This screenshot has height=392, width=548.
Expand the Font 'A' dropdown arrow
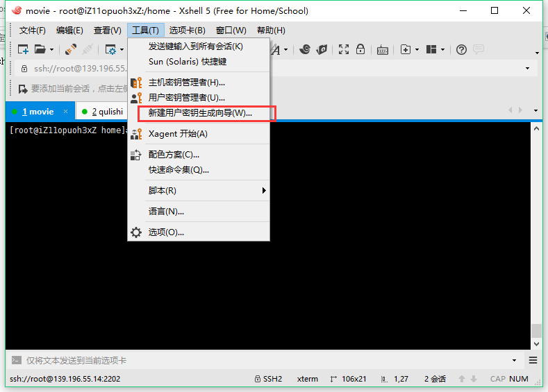286,50
